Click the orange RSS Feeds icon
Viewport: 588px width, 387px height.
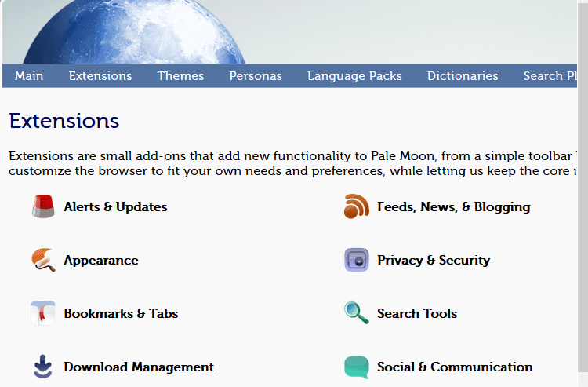tap(357, 206)
